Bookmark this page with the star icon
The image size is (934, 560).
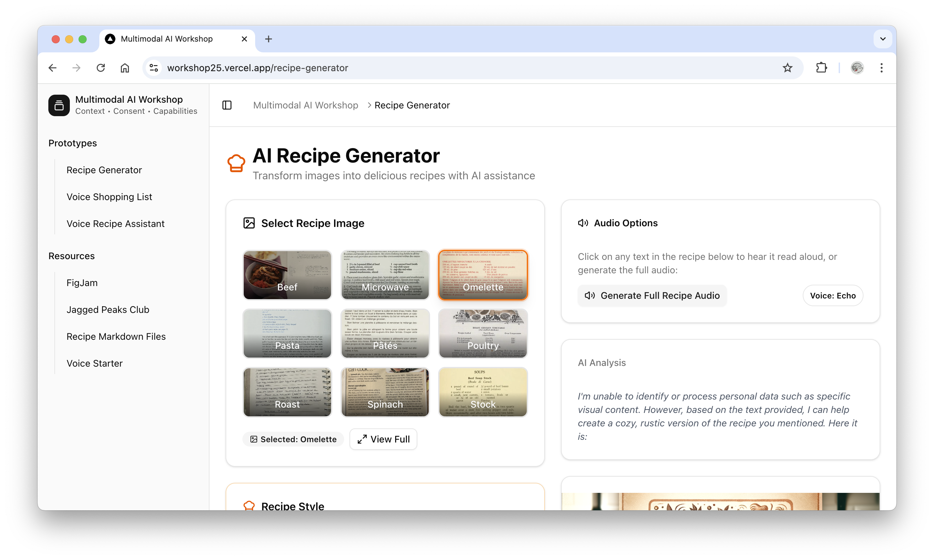click(787, 67)
